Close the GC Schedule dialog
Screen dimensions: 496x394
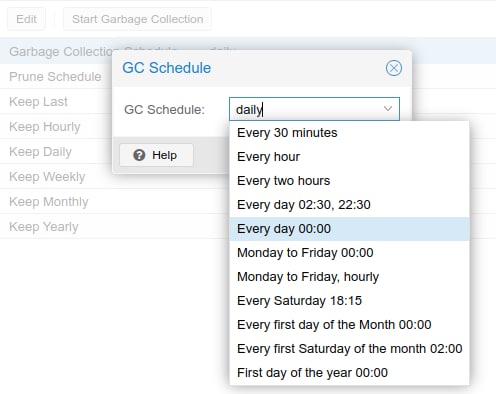point(394,68)
